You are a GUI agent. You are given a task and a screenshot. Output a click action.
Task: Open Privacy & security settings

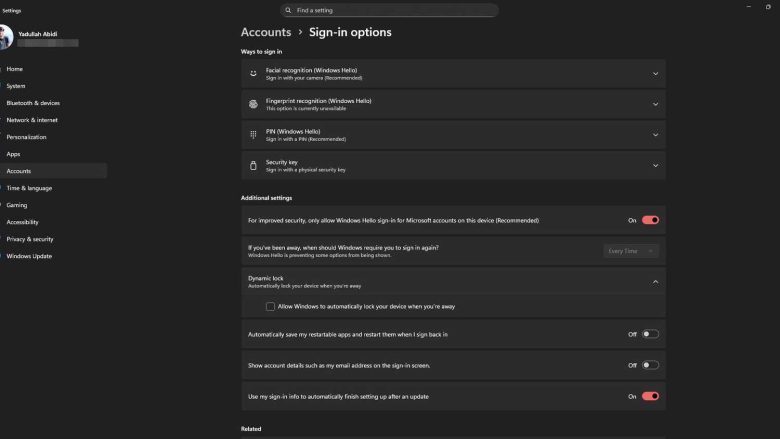(30, 239)
